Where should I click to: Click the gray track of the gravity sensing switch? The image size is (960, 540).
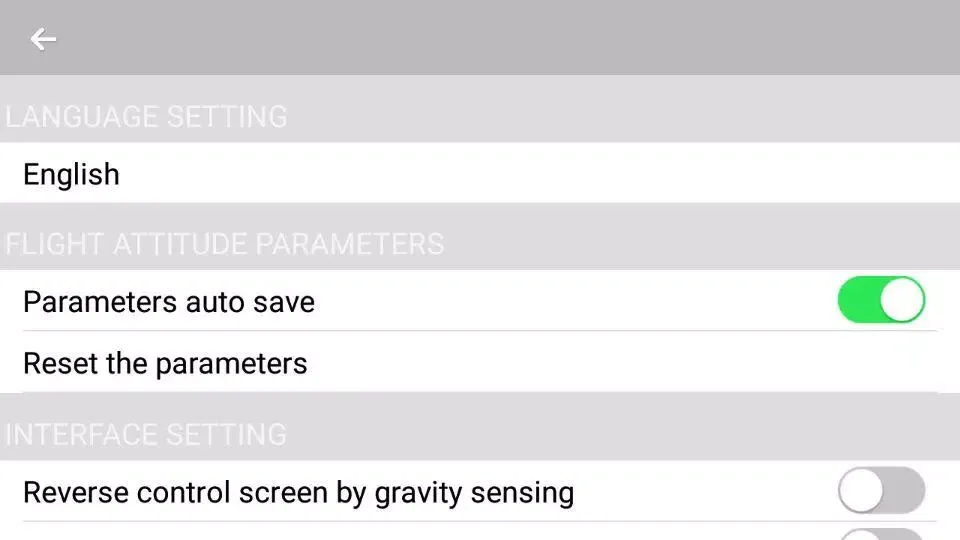coord(906,491)
